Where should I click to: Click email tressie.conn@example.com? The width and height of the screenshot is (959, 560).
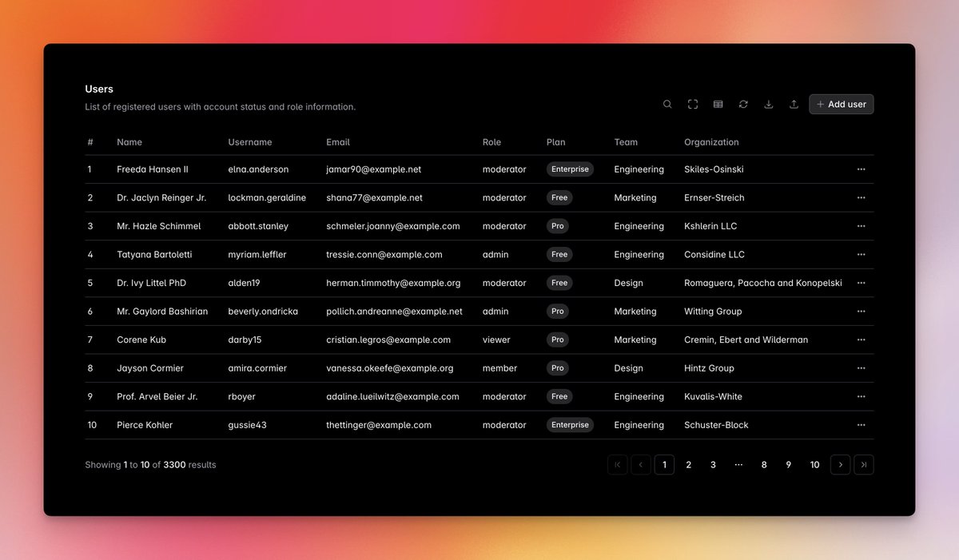tap(384, 255)
